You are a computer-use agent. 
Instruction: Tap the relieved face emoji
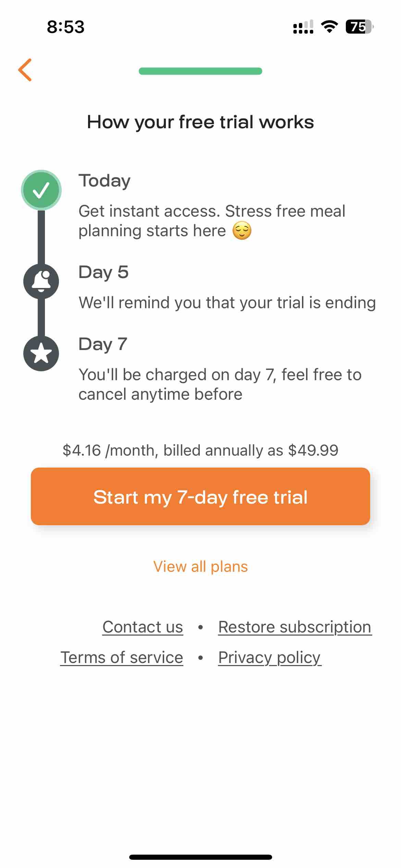click(242, 231)
